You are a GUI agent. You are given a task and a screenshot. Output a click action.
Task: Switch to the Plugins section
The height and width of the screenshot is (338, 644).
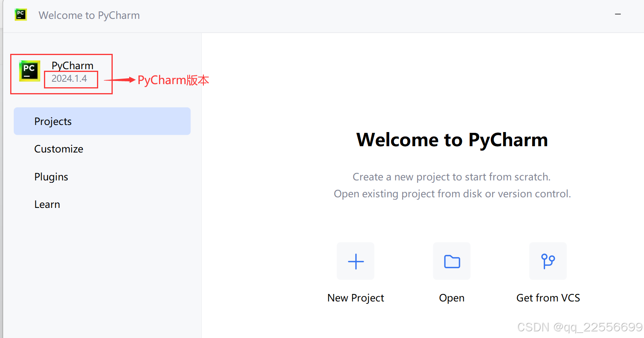(51, 177)
